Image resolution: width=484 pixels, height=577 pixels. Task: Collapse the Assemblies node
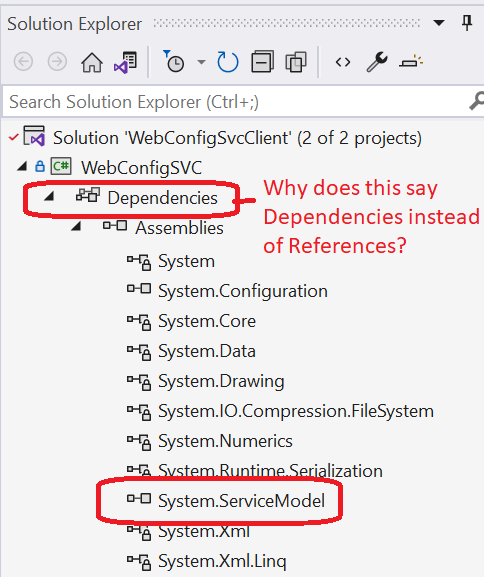click(x=76, y=226)
